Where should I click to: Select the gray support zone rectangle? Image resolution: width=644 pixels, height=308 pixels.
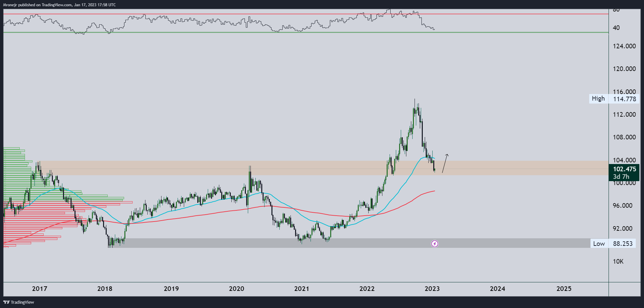tap(358, 243)
